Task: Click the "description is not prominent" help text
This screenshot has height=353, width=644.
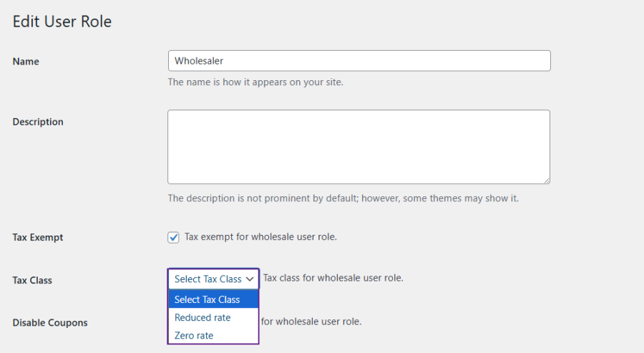Action: (343, 198)
